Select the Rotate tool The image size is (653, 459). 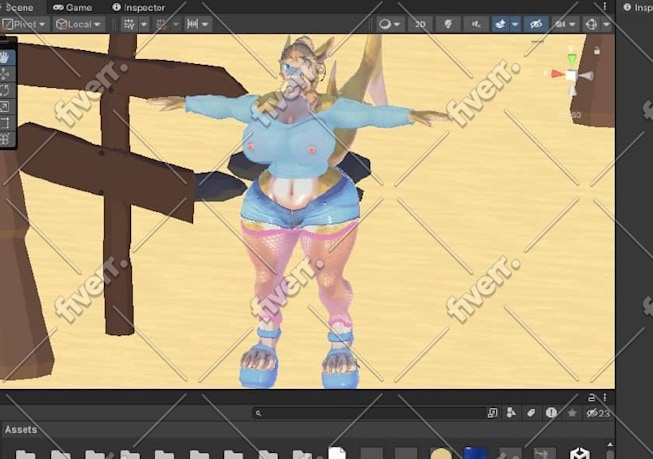pyautogui.click(x=5, y=90)
